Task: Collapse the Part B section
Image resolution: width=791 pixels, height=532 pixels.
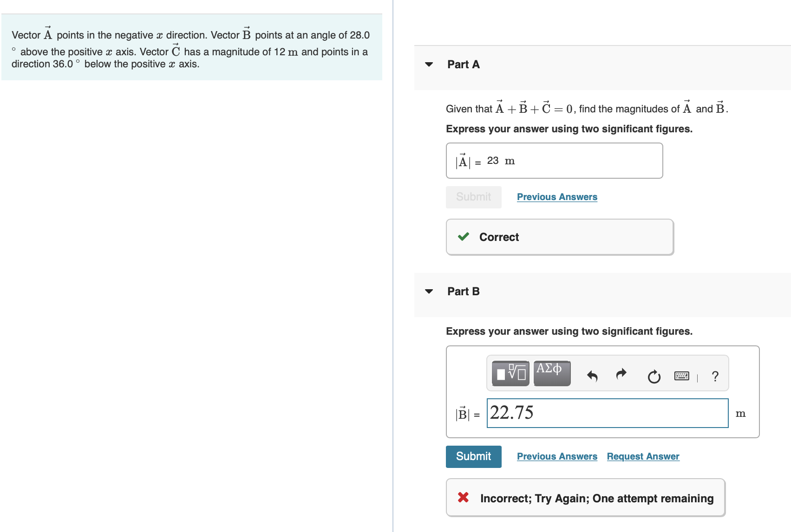Action: (429, 292)
